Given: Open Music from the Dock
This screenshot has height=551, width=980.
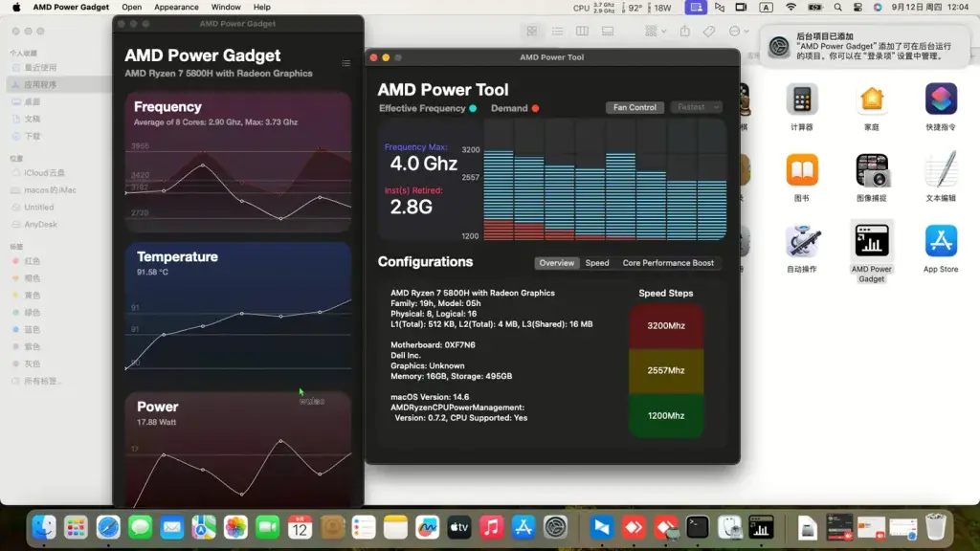Looking at the screenshot, I should click(x=491, y=528).
